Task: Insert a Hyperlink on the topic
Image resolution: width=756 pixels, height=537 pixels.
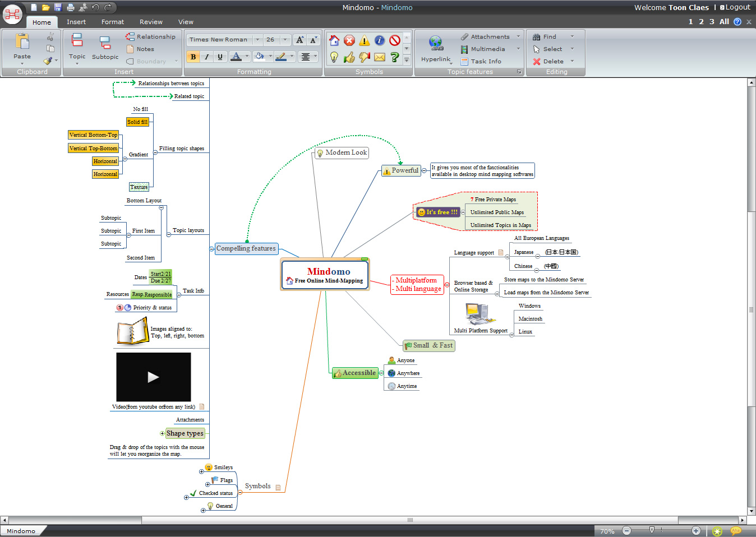Action: click(436, 49)
